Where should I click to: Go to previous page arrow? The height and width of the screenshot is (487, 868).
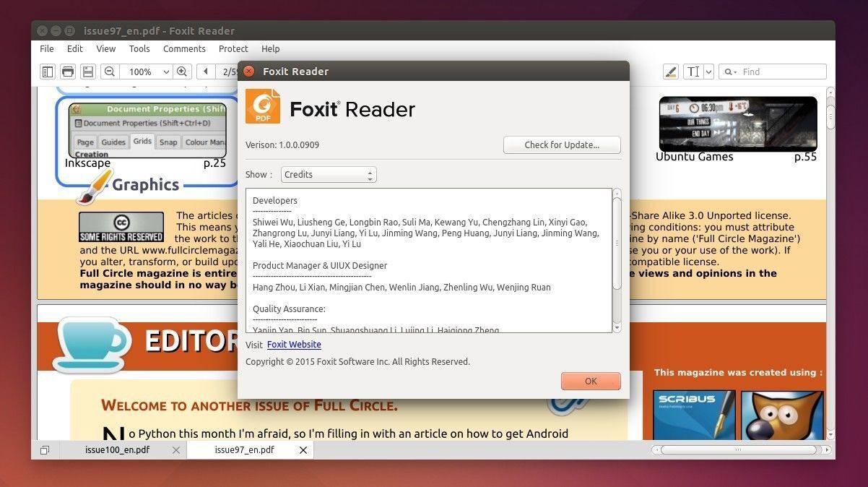tap(207, 72)
